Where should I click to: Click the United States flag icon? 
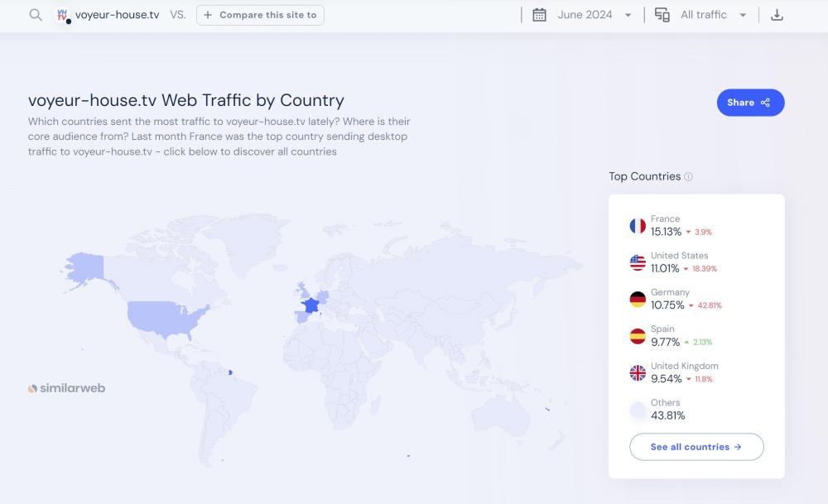click(x=638, y=262)
